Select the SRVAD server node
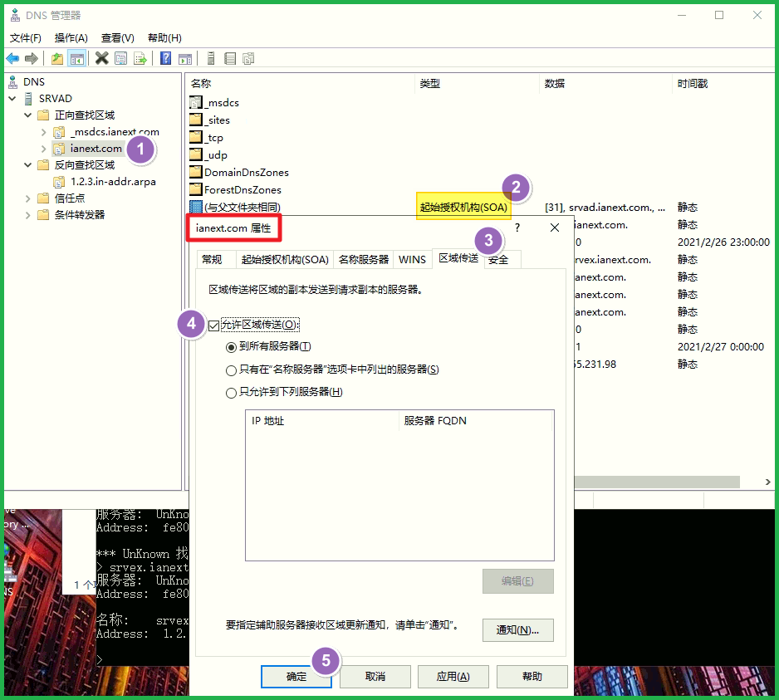The width and height of the screenshot is (779, 700). coord(55,98)
